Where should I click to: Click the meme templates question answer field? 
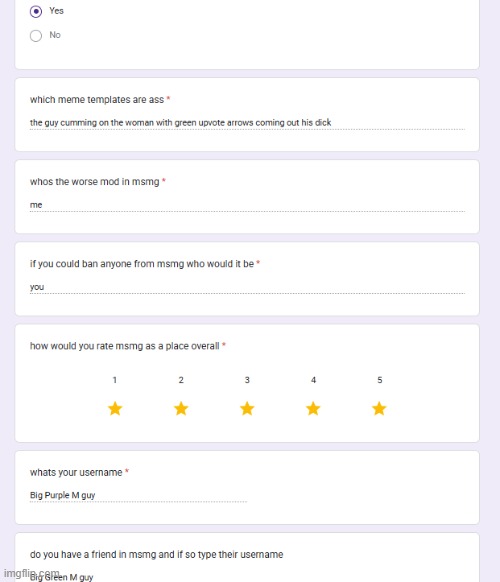[247, 123]
